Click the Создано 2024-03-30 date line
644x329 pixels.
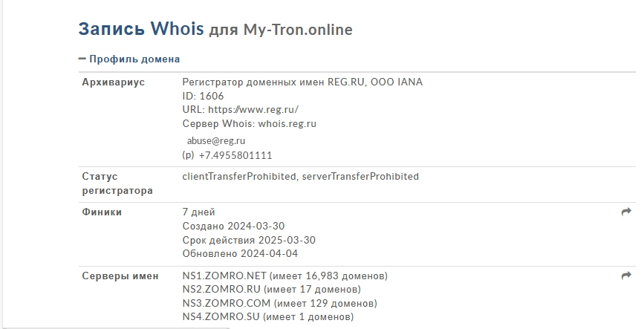[x=233, y=226]
